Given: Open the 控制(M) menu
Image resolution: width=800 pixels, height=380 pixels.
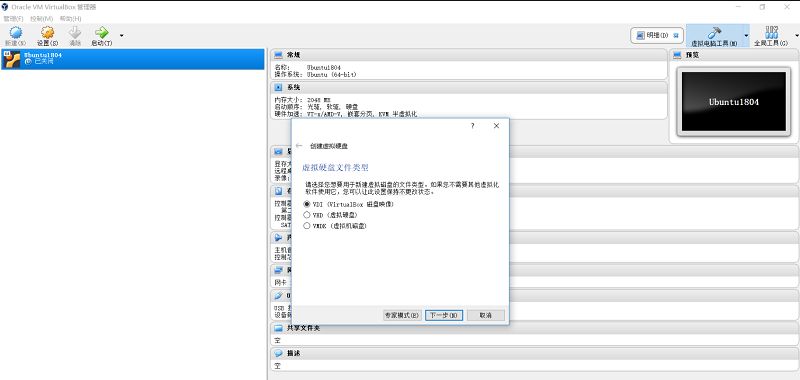Looking at the screenshot, I should point(41,18).
